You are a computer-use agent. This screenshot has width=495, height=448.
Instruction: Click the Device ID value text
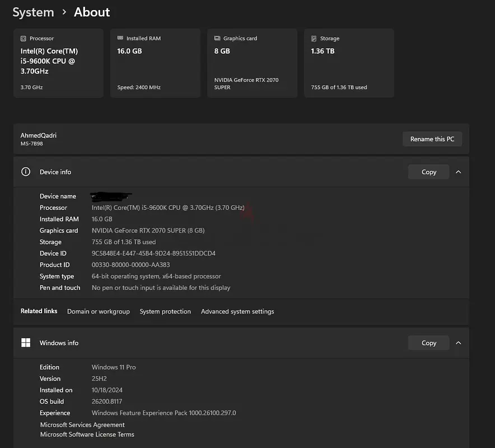(x=153, y=254)
